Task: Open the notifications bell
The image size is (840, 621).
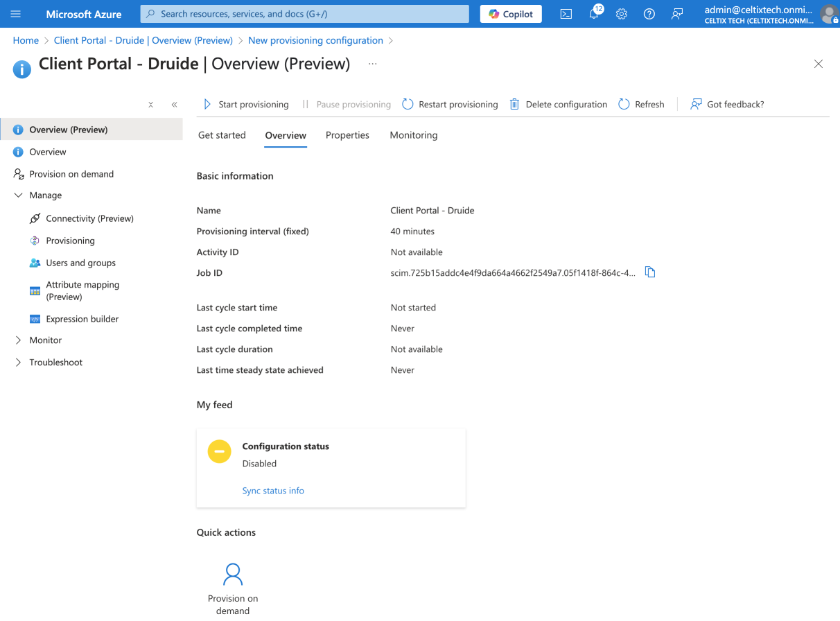Action: [594, 14]
